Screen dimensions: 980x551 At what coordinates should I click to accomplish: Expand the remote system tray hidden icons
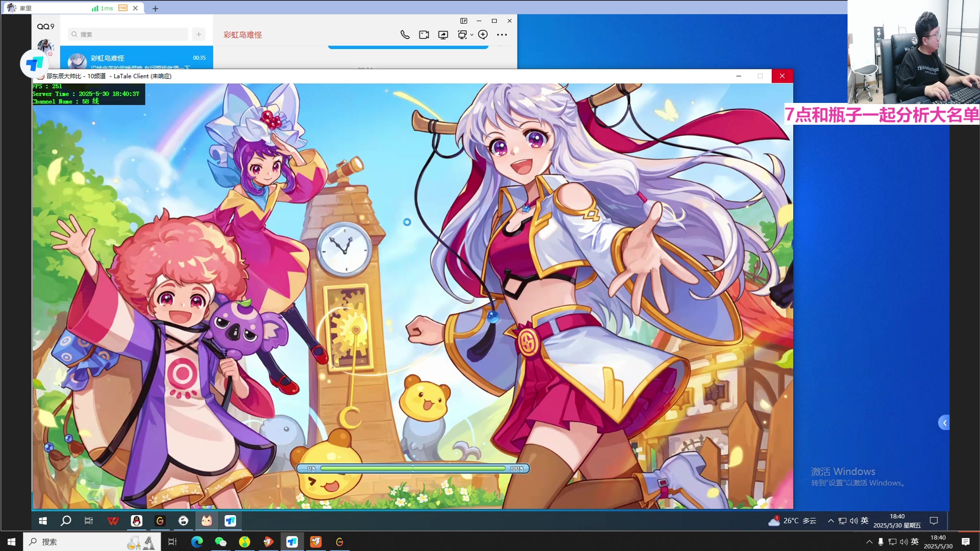831,521
